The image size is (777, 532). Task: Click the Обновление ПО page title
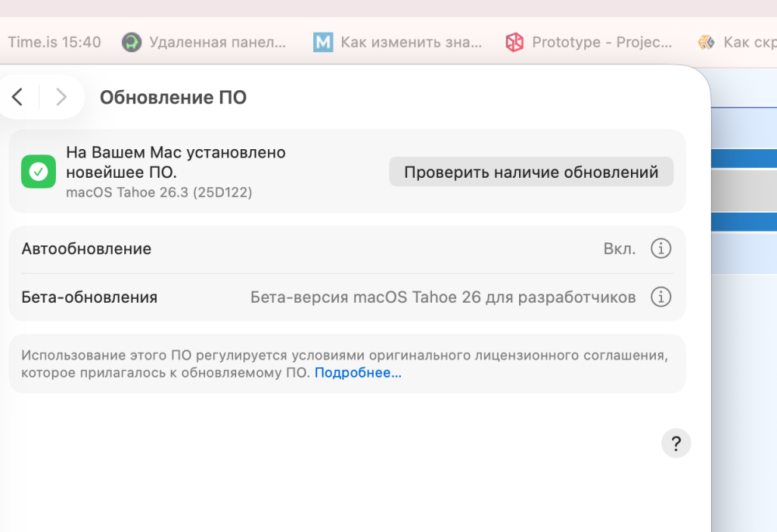(x=173, y=98)
